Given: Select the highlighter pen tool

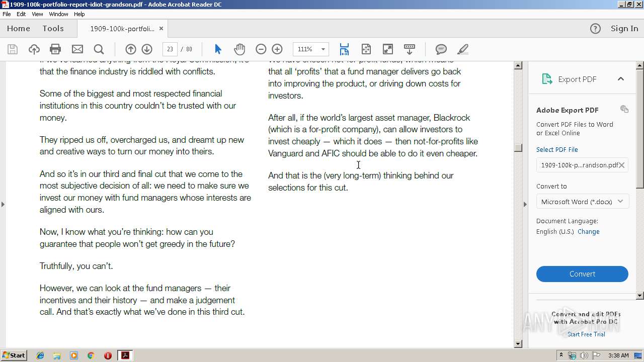Looking at the screenshot, I should pos(463,49).
